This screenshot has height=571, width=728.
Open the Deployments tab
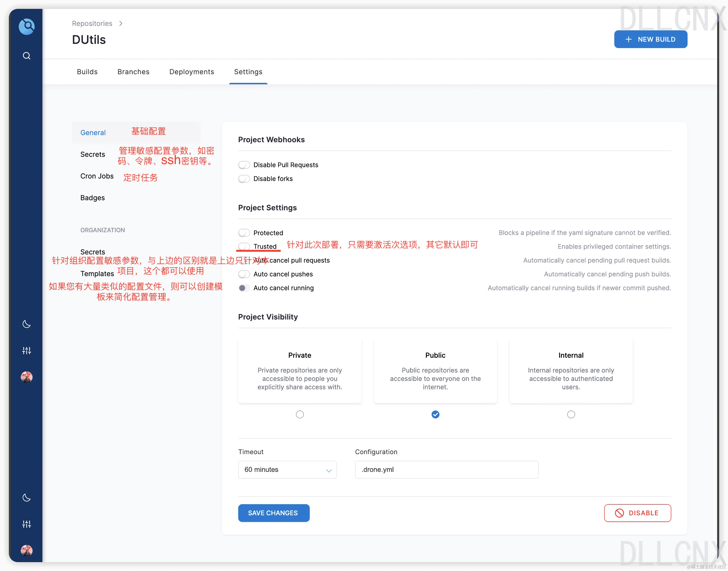(x=192, y=72)
